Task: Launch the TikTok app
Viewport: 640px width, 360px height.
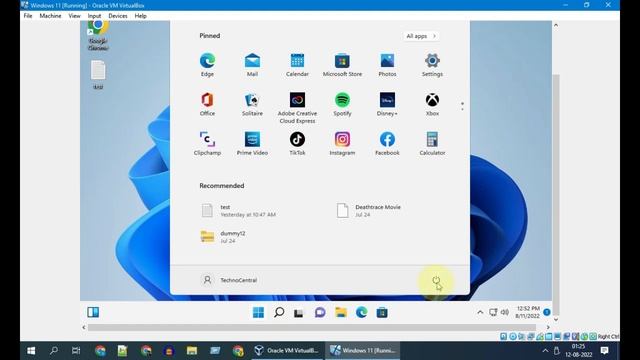Action: 297,143
